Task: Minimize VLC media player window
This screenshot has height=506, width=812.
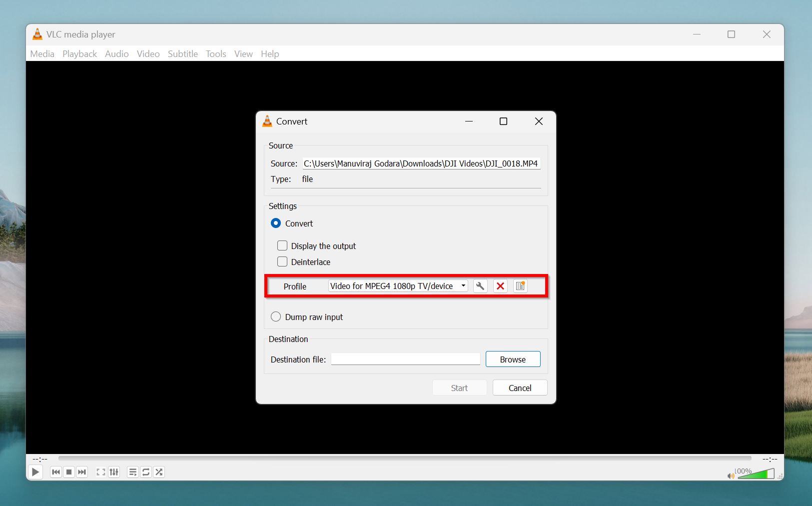Action: click(697, 34)
